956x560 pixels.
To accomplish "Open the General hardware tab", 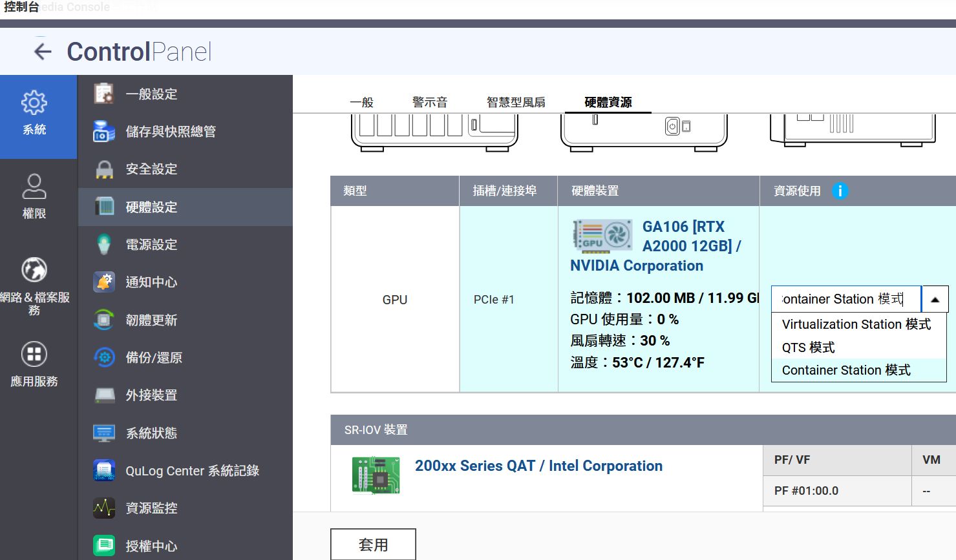I will [361, 102].
